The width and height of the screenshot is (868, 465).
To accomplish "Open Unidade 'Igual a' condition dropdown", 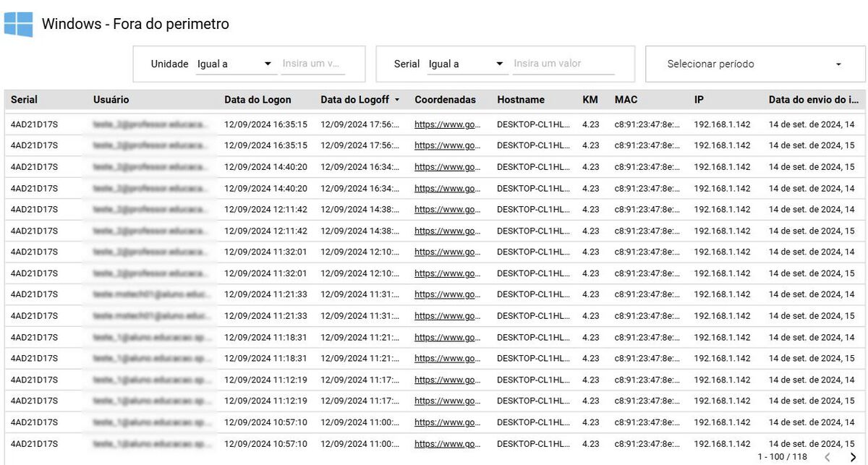I will click(x=234, y=64).
